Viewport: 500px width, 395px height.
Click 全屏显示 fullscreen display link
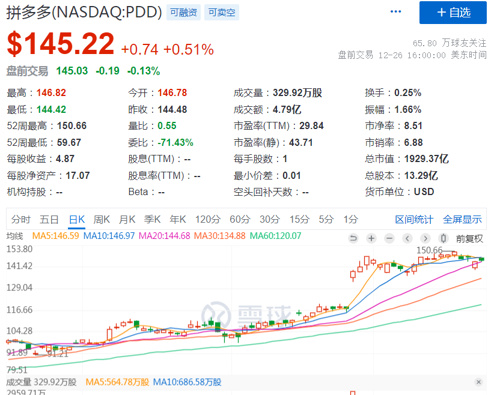pos(462,219)
